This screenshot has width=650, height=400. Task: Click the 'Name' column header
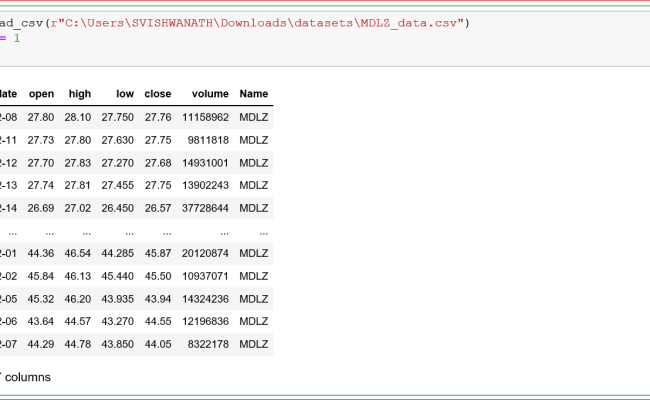click(x=253, y=94)
